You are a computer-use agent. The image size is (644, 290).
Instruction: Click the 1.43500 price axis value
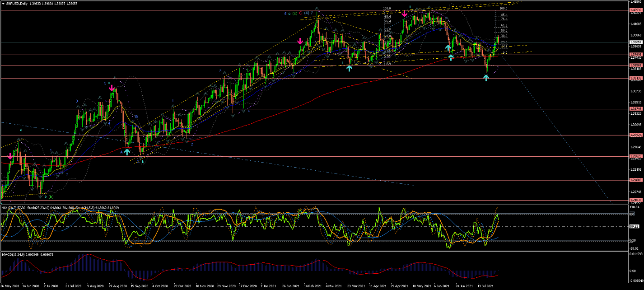point(636,2)
